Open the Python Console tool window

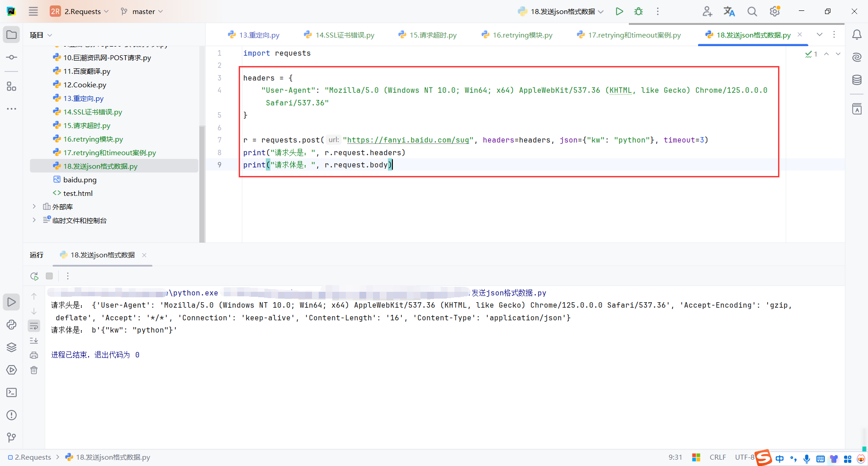point(11,325)
